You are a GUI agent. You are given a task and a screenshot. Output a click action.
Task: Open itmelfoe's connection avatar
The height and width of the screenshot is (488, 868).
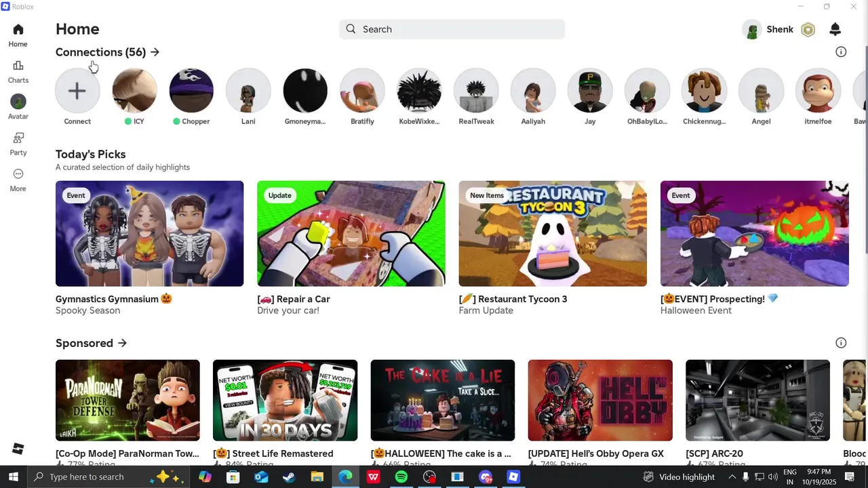(818, 90)
